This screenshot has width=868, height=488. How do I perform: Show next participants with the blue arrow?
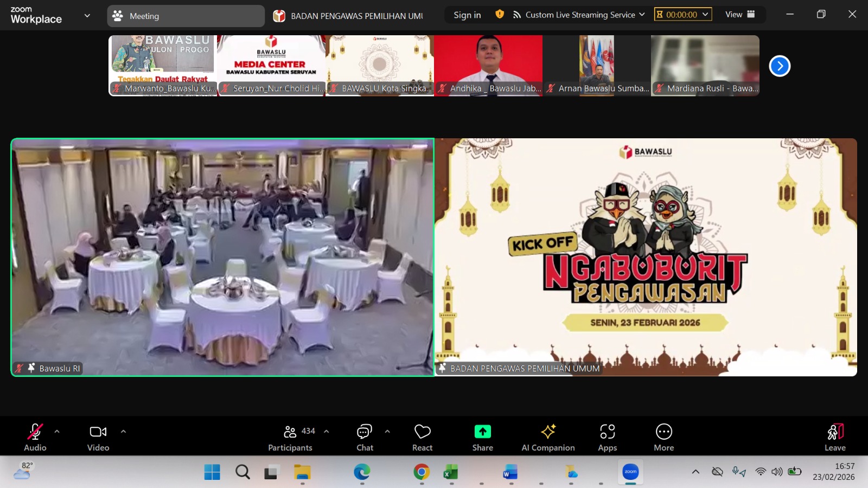click(780, 66)
